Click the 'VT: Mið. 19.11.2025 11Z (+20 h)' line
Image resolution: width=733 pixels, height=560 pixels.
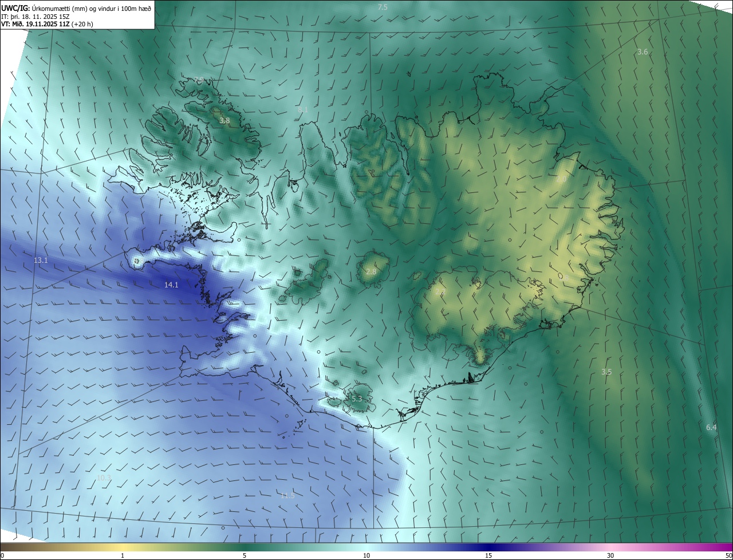[x=47, y=24]
